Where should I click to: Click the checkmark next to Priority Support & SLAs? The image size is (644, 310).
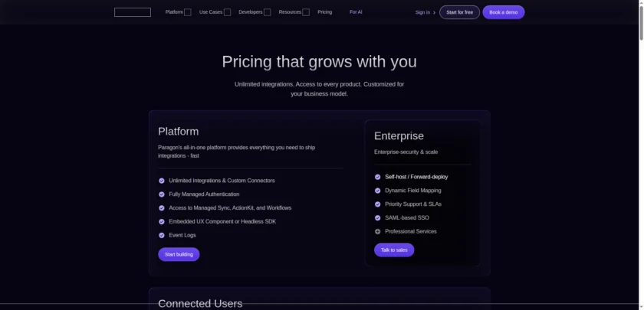tap(377, 204)
